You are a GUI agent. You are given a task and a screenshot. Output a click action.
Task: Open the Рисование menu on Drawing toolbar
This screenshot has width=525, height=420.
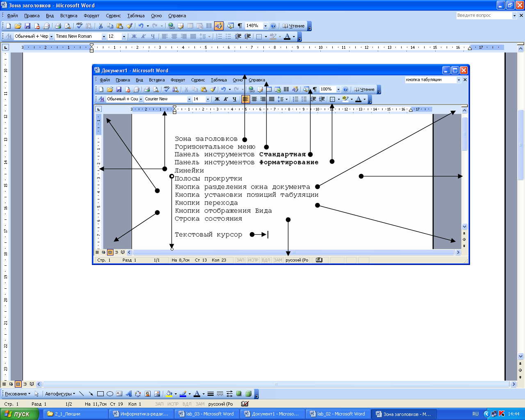coord(17,394)
